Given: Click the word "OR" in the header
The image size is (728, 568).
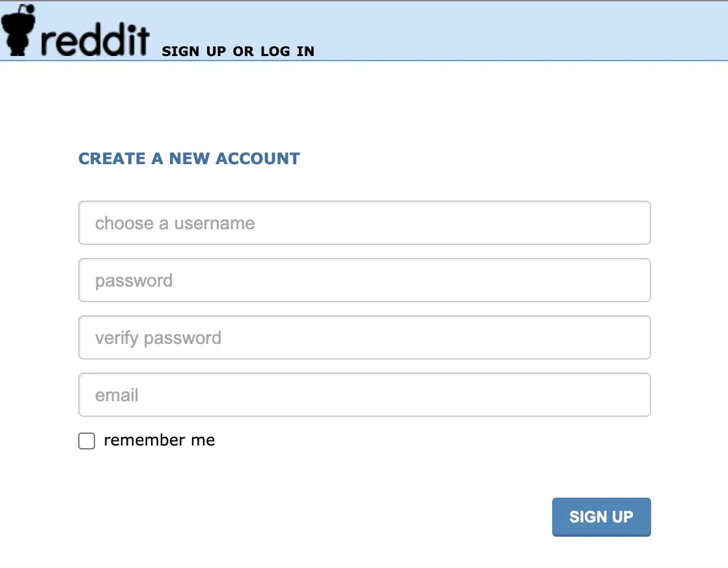Looking at the screenshot, I should click(243, 51).
